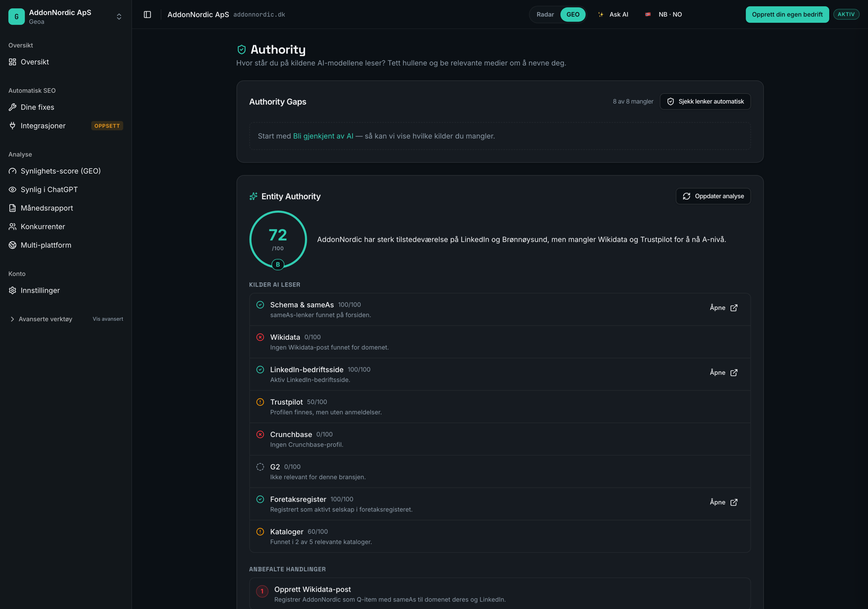868x609 pixels.
Task: Switch to GEO mode
Action: 573,14
